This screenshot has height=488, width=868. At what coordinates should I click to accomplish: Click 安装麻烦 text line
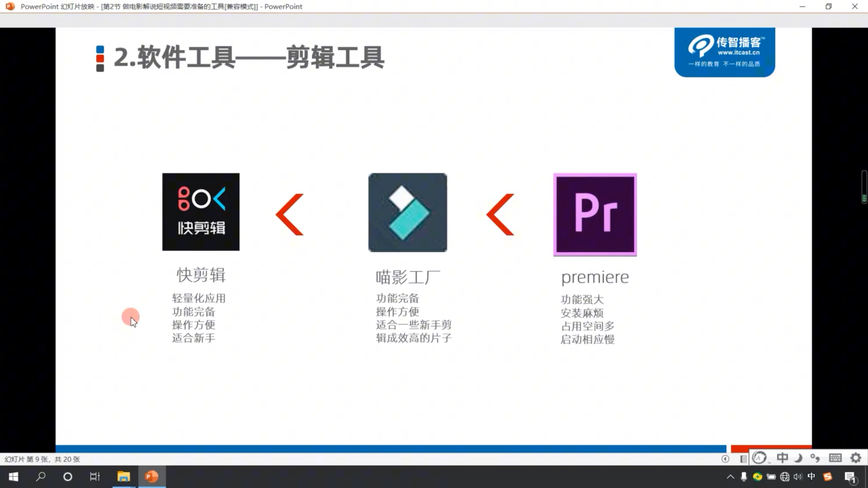point(582,313)
